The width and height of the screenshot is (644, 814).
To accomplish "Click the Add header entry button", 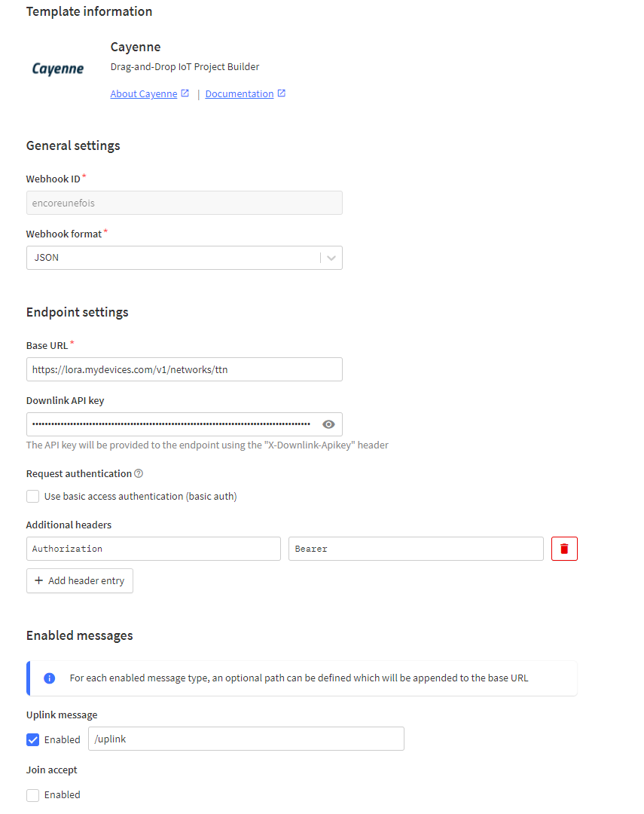I will coord(80,580).
